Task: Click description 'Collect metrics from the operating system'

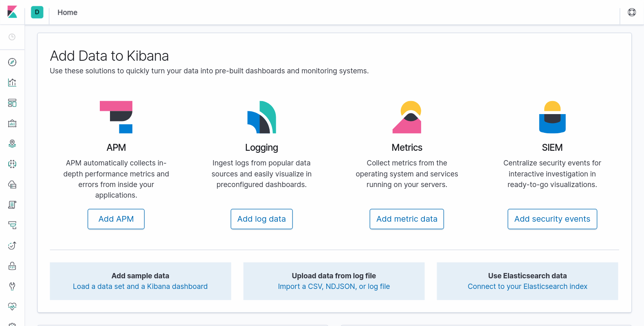Action: pos(407,174)
